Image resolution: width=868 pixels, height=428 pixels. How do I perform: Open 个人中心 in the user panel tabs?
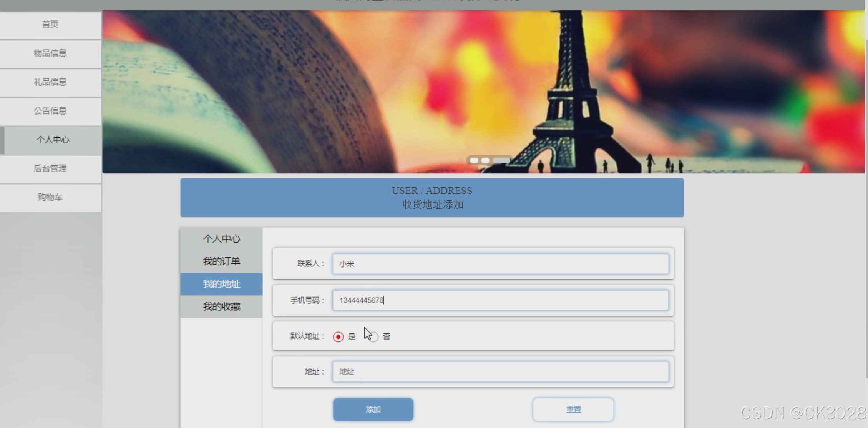221,239
